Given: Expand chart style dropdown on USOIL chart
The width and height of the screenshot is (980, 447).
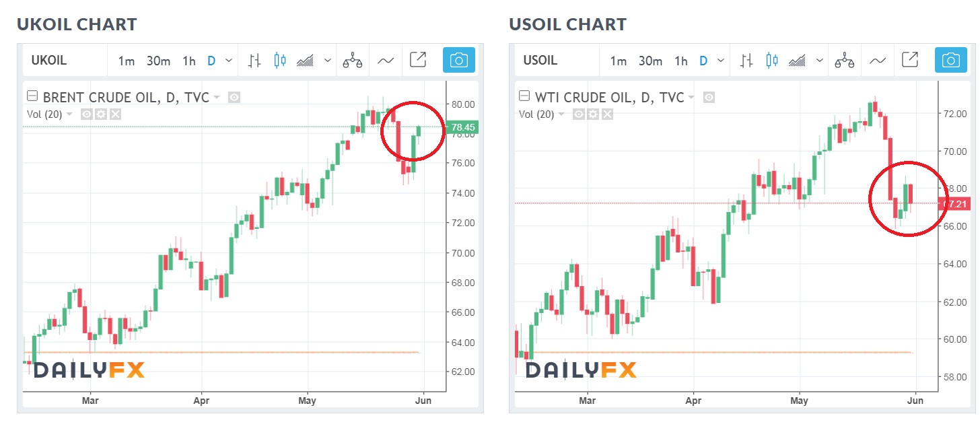Looking at the screenshot, I should pos(820,61).
